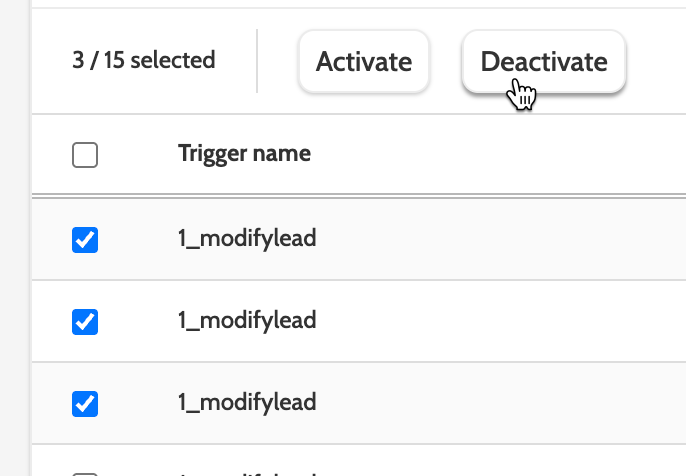This screenshot has width=686, height=476.
Task: Select all triggers using the header checkbox
Action: click(x=86, y=155)
